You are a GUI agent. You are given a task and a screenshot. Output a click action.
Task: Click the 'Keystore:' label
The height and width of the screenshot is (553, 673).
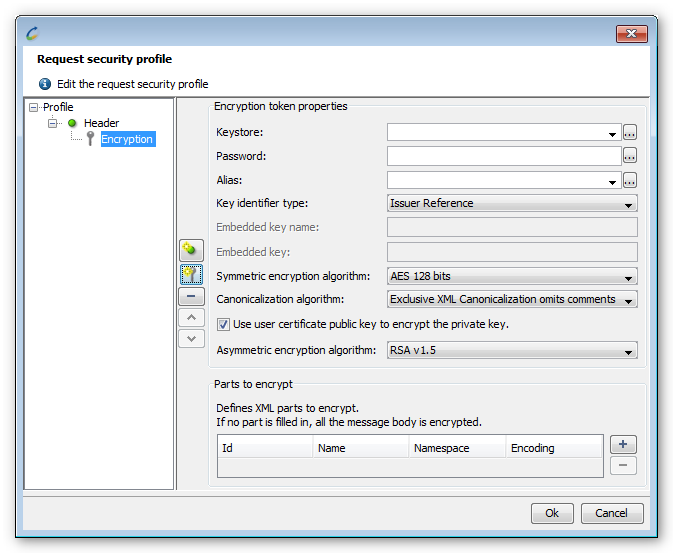tap(239, 132)
